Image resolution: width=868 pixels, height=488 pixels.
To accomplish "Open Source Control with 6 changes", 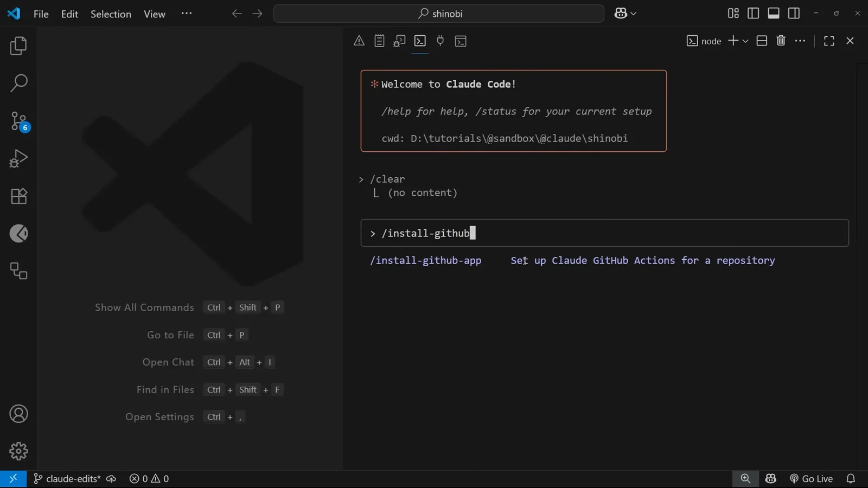I will click(x=18, y=121).
